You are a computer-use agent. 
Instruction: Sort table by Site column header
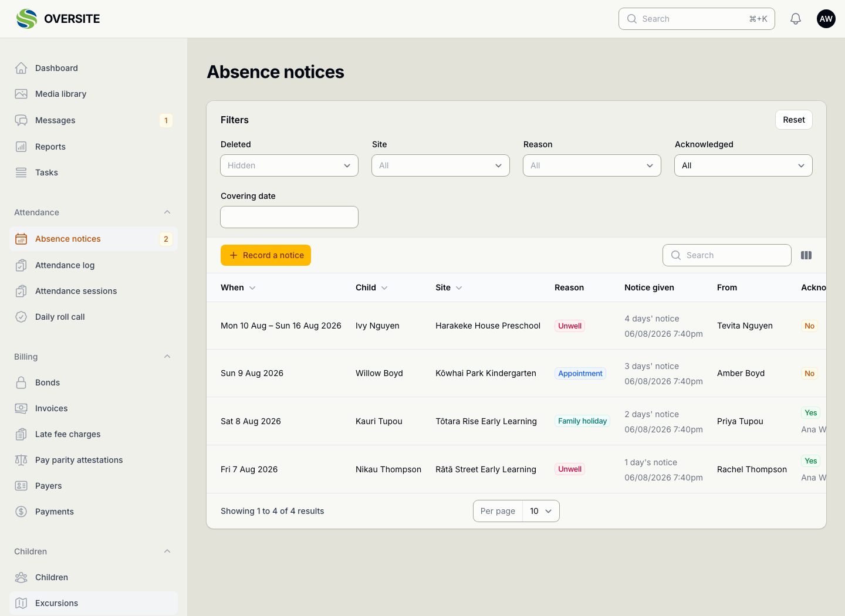[x=449, y=287]
